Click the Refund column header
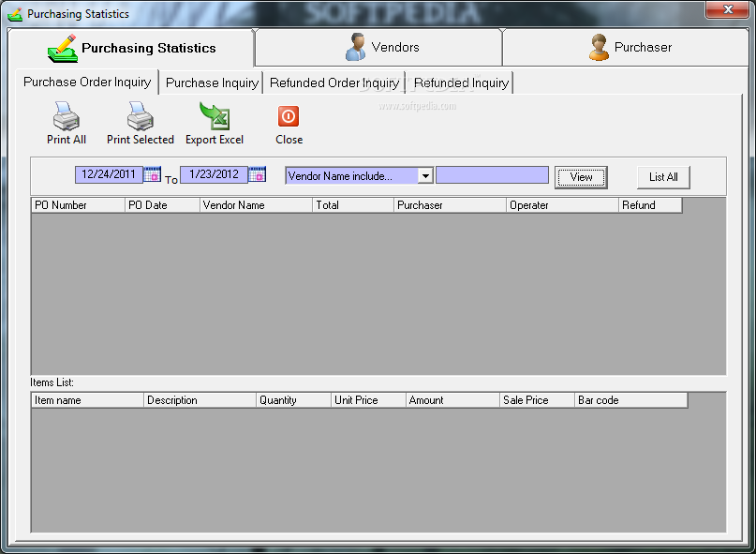Screen dimensions: 756x554 650,205
